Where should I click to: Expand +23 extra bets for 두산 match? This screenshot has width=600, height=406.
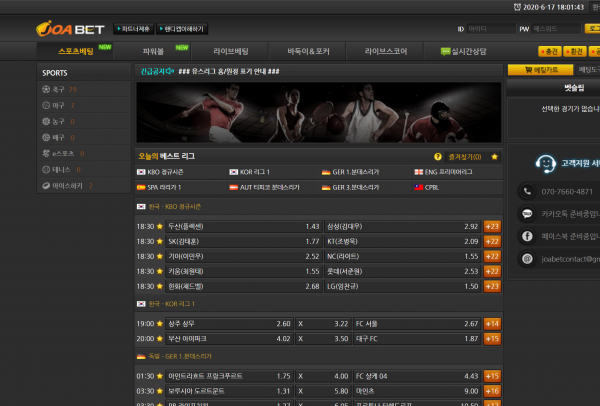(x=492, y=227)
